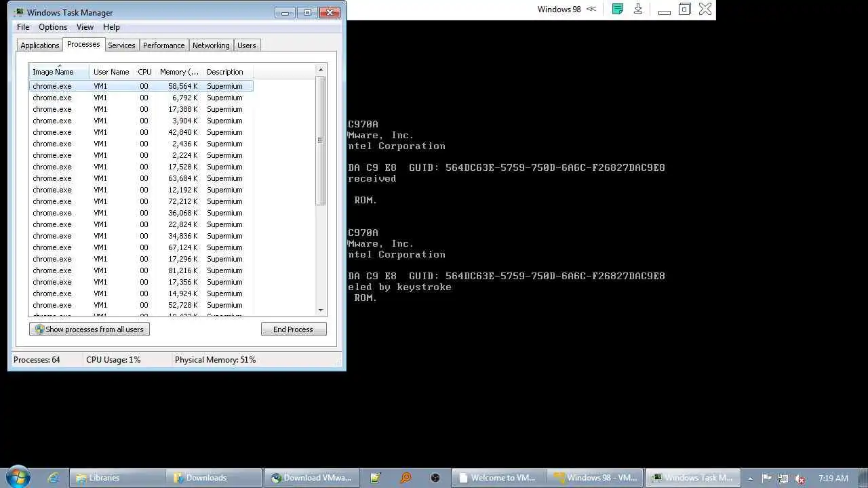Click the process list scroll up arrow
Viewport: 868px width, 488px height.
(x=321, y=70)
